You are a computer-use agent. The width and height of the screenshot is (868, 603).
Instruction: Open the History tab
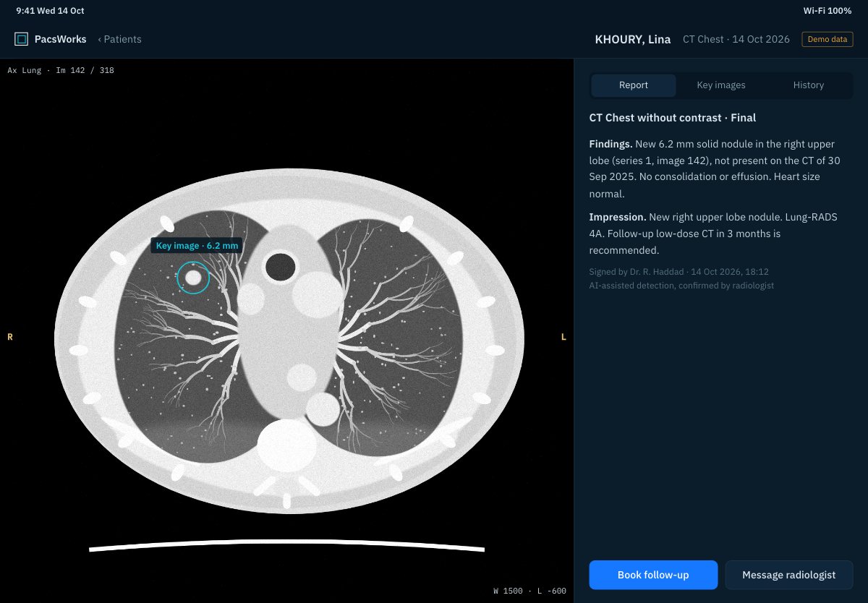coord(809,85)
